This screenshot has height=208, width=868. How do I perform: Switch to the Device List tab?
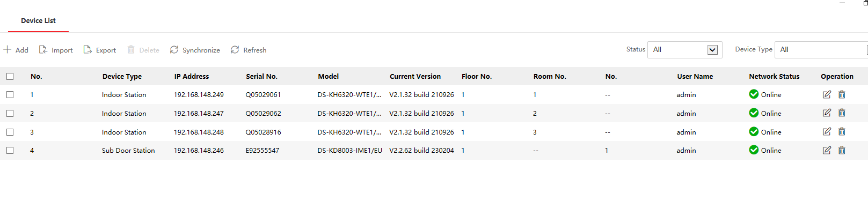38,21
